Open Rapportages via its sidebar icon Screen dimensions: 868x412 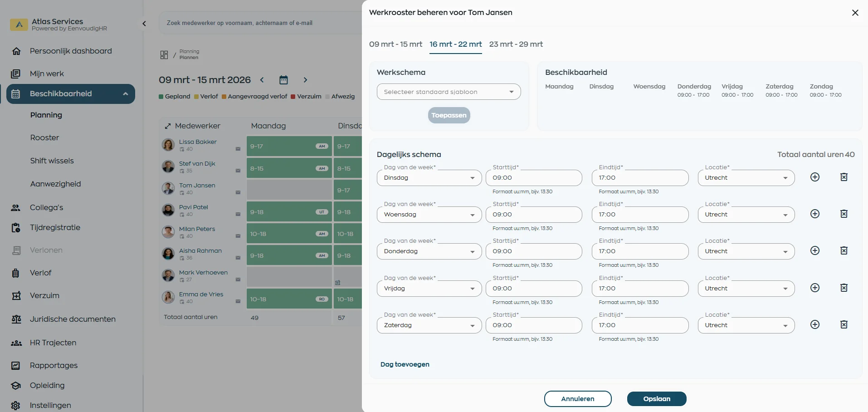click(16, 366)
